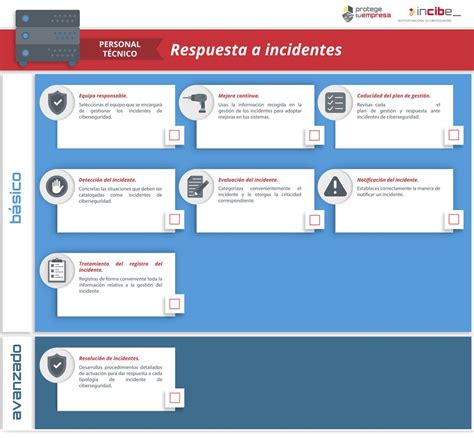Tick the Caducidad del plan de gestión checkbox

[x=454, y=135]
